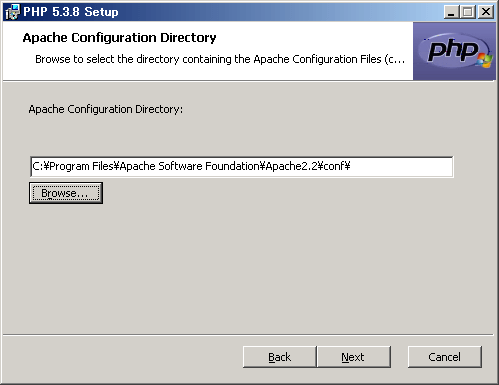
Task: Click the bold Apache Configuration Directory heading
Action: click(x=119, y=38)
